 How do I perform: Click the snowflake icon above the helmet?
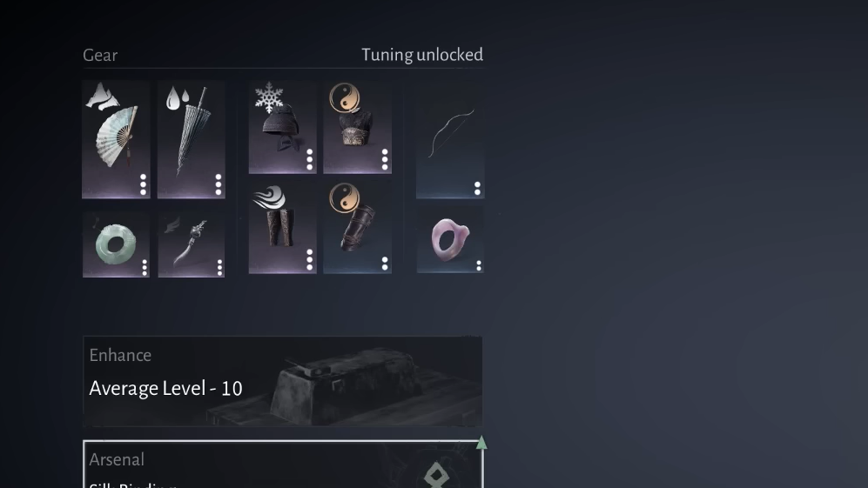269,97
